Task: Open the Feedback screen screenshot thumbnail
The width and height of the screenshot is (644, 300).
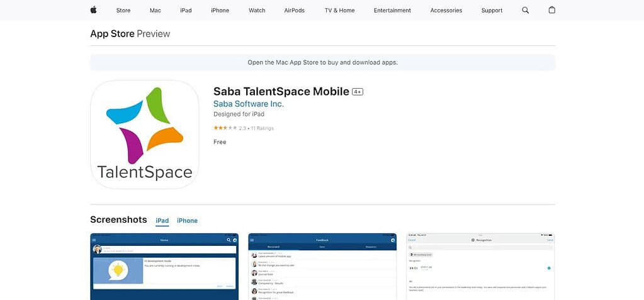Action: pos(322,267)
